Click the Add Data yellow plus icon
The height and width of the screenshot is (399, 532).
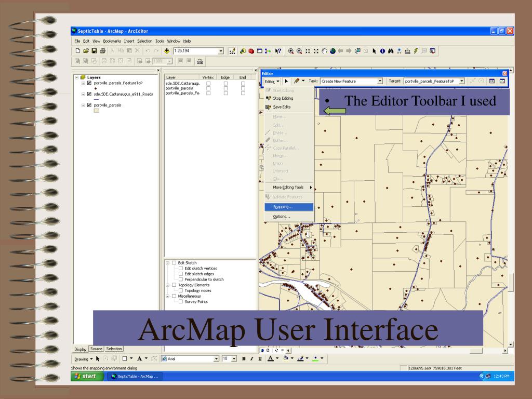(167, 51)
